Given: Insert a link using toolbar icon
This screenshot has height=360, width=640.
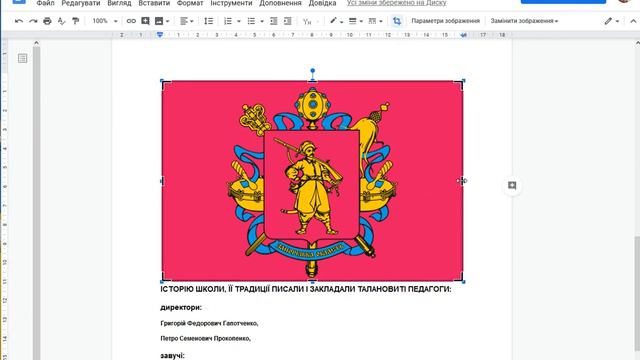Looking at the screenshot, I should click(131, 21).
